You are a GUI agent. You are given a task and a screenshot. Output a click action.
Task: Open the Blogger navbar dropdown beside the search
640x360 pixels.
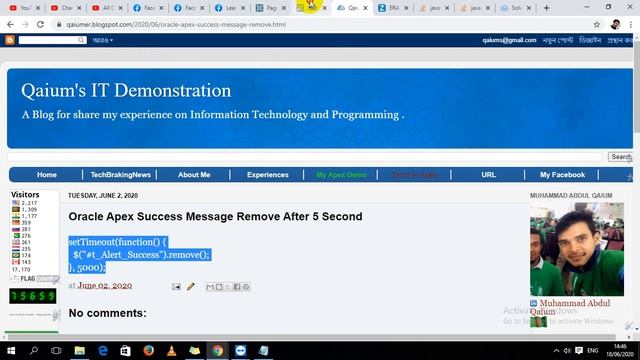[x=102, y=40]
